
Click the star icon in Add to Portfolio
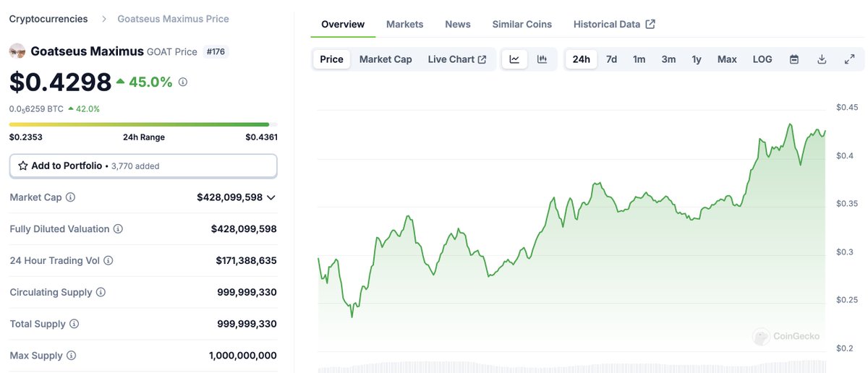[x=23, y=166]
